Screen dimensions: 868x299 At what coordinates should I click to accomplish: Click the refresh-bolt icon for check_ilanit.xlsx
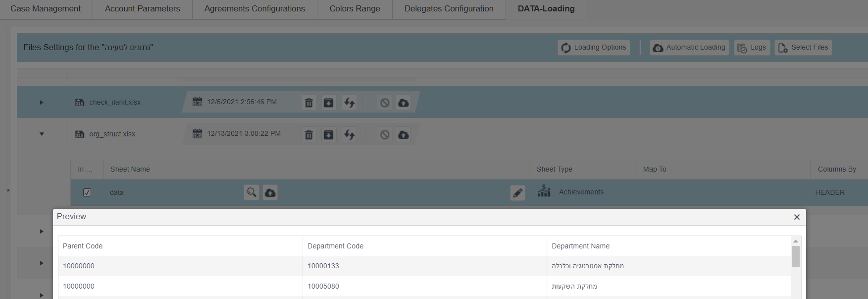coord(350,103)
